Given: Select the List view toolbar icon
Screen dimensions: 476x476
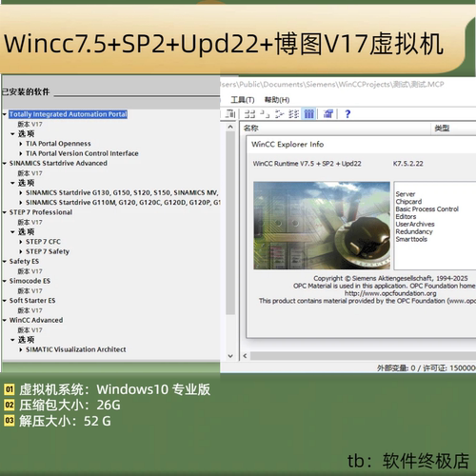Looking at the screenshot, I should [279, 114].
